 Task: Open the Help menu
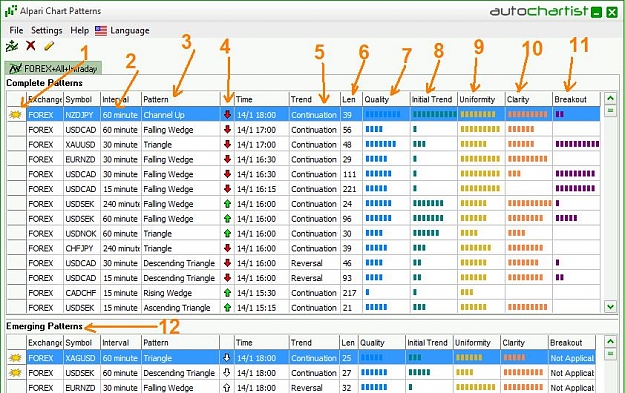click(79, 31)
